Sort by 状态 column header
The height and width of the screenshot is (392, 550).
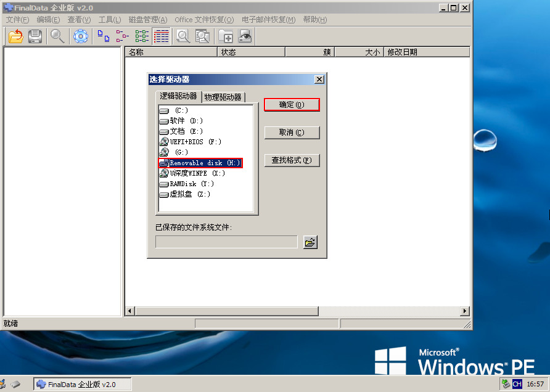coord(251,52)
